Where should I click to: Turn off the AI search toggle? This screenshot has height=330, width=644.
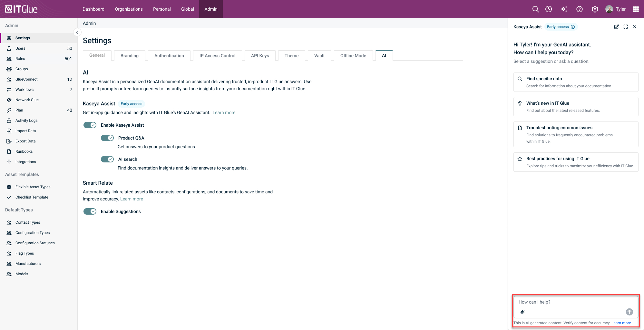tap(107, 159)
